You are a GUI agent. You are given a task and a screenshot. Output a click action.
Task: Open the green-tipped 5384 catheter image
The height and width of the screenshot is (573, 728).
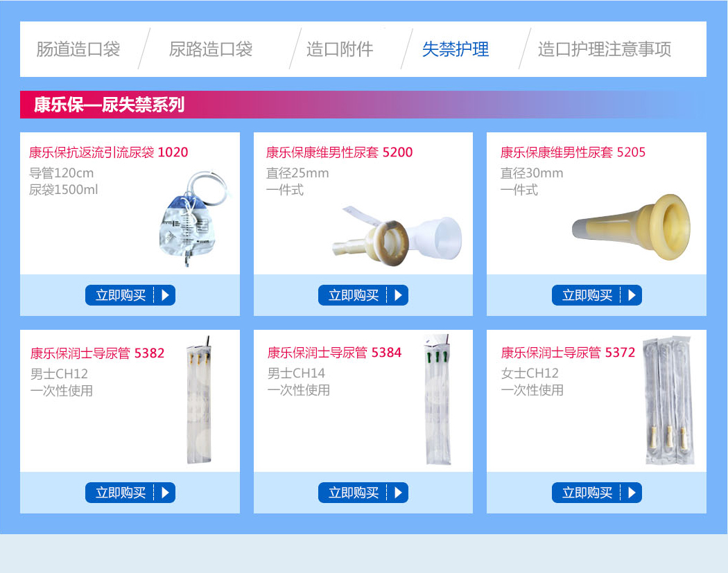pos(437,399)
